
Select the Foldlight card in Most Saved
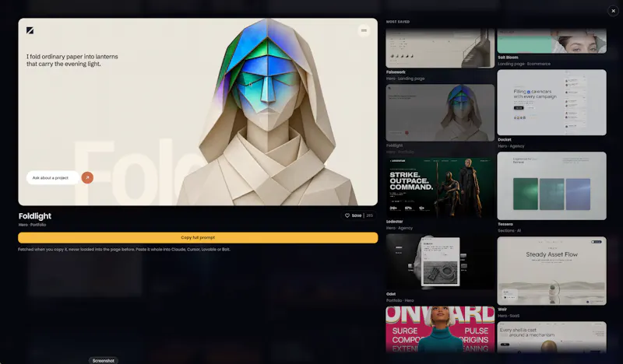440,113
